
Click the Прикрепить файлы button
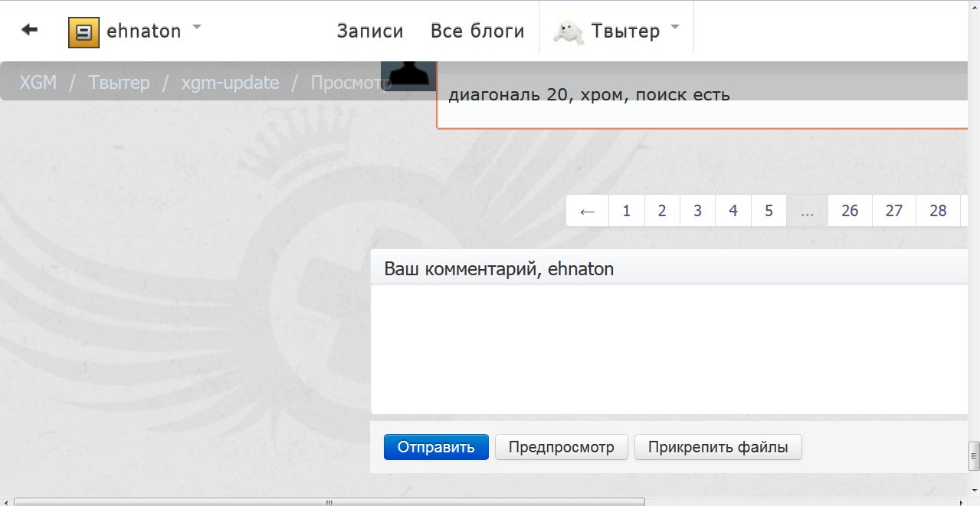(718, 447)
